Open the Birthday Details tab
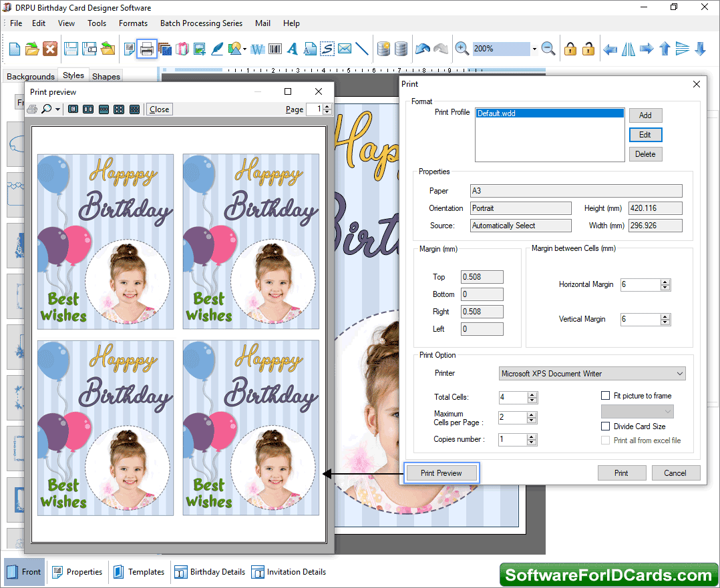The width and height of the screenshot is (720, 588). pos(210,572)
